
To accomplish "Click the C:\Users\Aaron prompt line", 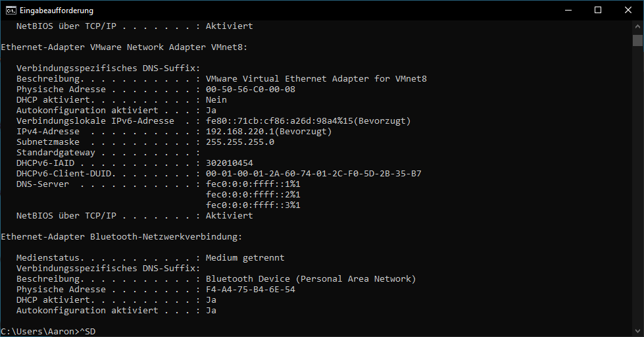I will click(x=48, y=331).
